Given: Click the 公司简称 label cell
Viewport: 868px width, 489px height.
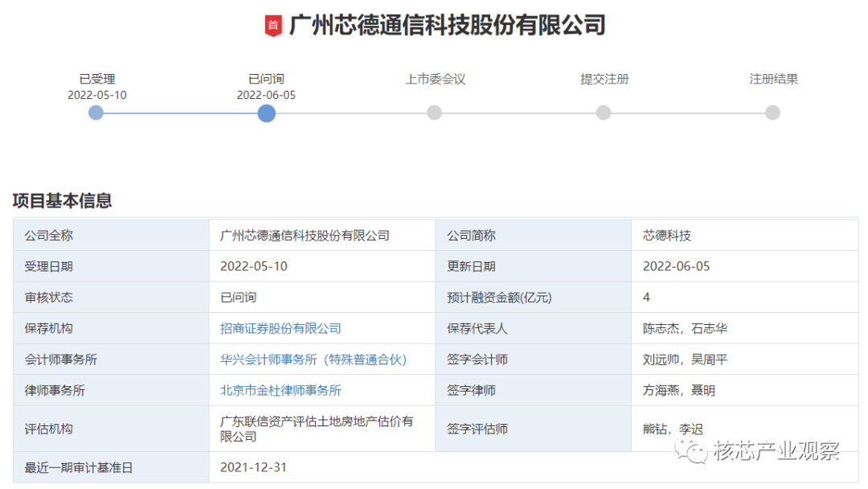Looking at the screenshot, I should pos(533,236).
